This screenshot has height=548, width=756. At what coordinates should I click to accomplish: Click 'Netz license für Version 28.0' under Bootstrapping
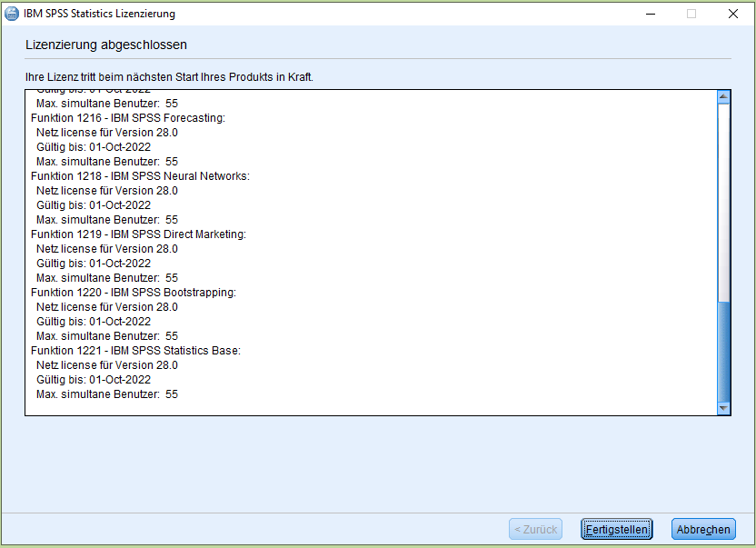click(x=107, y=307)
